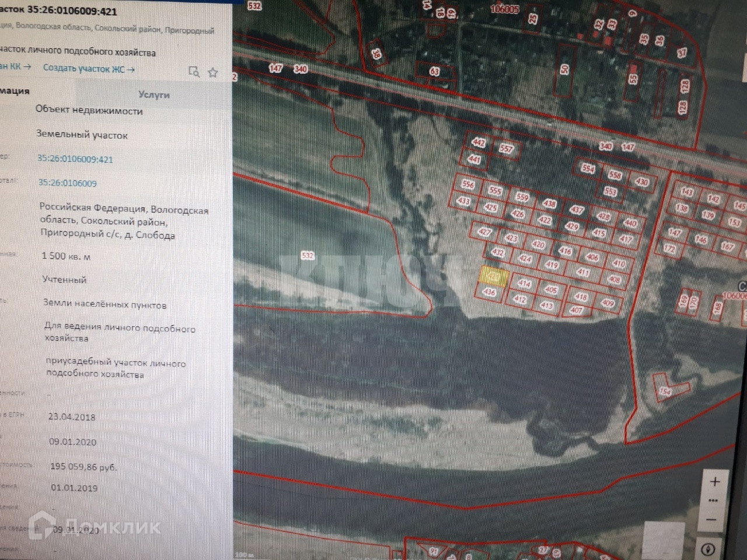Select the yellow highlighted parcel 421
Image resolution: width=747 pixels, height=560 pixels.
tap(494, 276)
